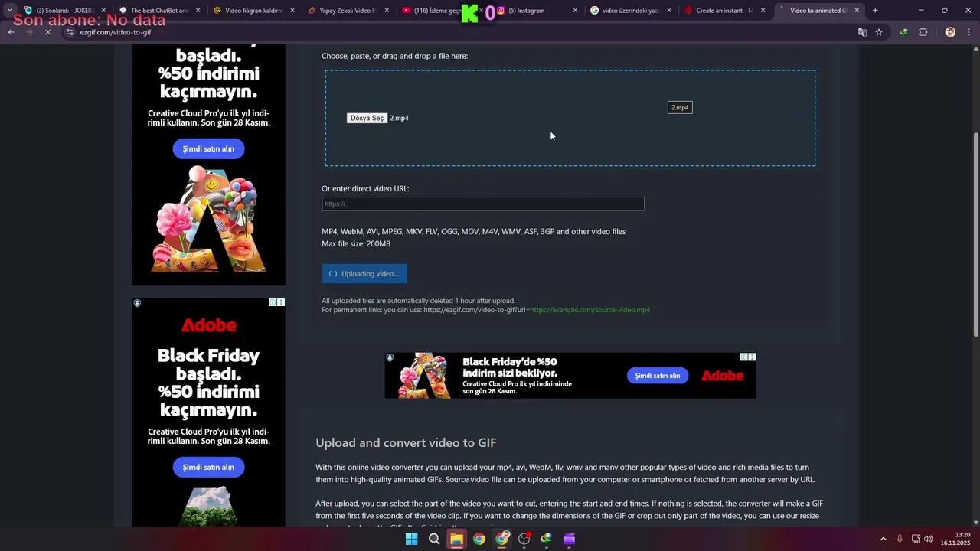This screenshot has height=551, width=980.
Task: Click the page vertical scrollbar
Action: pyautogui.click(x=975, y=234)
